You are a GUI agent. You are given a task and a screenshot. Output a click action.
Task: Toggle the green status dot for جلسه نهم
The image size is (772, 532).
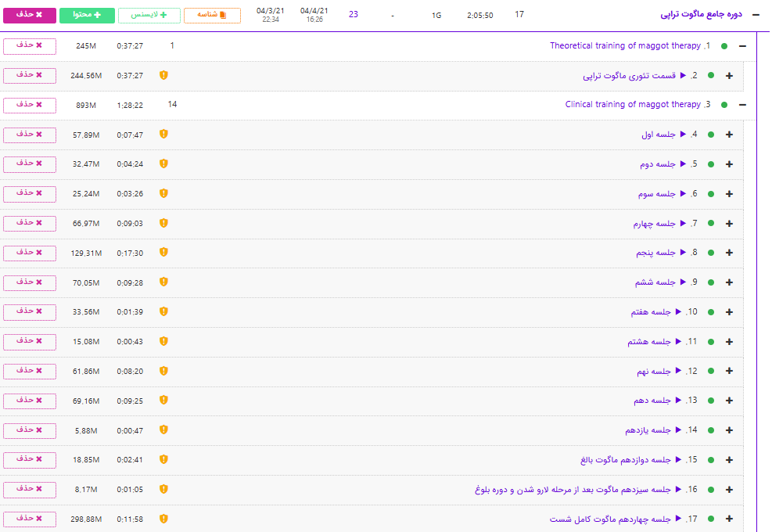point(711,372)
